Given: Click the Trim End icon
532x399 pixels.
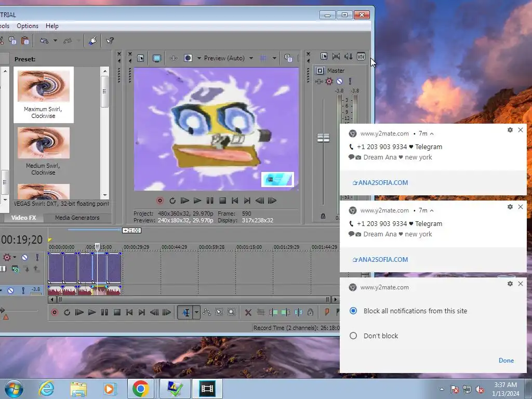Looking at the screenshot, I should 286,312.
